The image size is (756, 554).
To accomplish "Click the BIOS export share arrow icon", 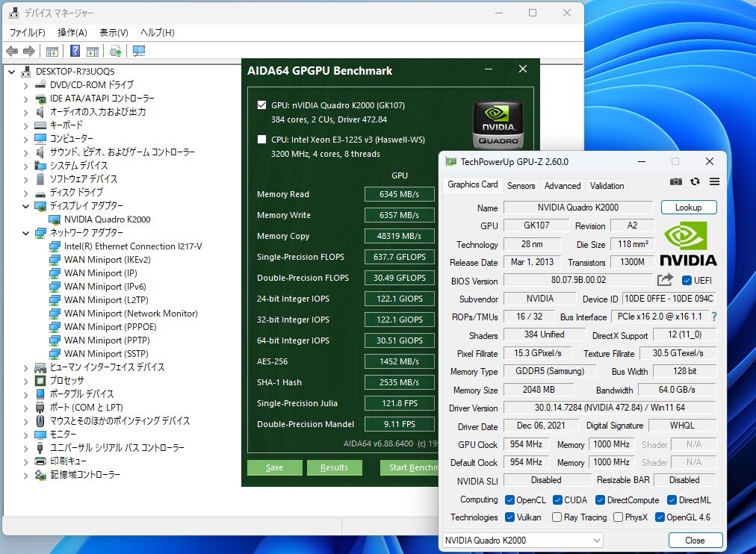I will pos(665,280).
